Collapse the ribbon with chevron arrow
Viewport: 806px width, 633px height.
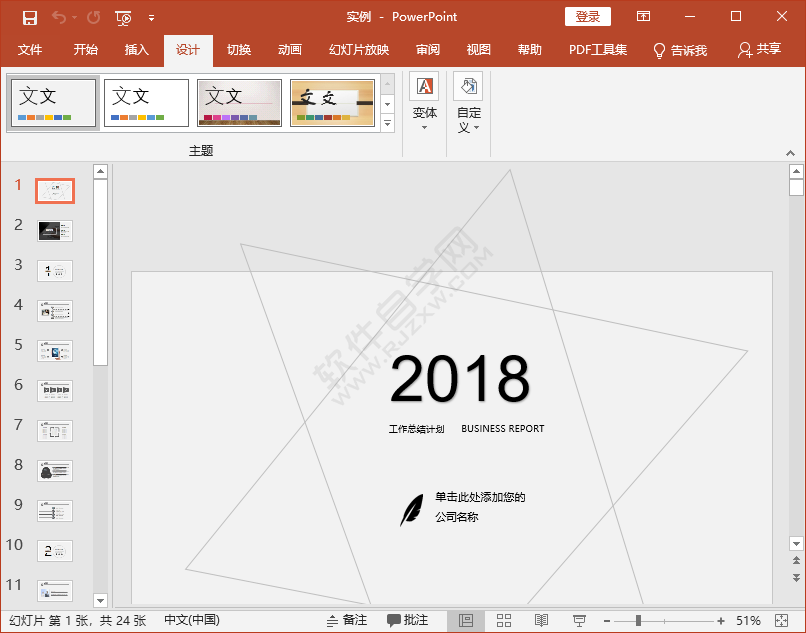point(791,153)
